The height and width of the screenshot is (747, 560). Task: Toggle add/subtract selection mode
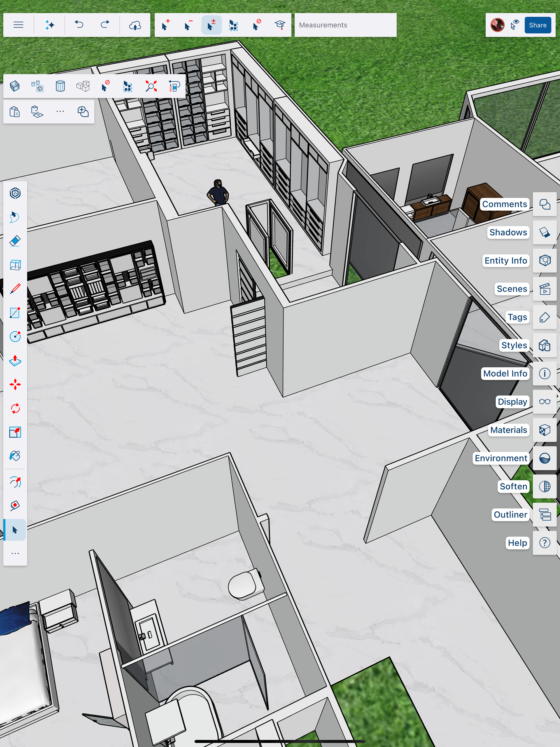pos(211,25)
